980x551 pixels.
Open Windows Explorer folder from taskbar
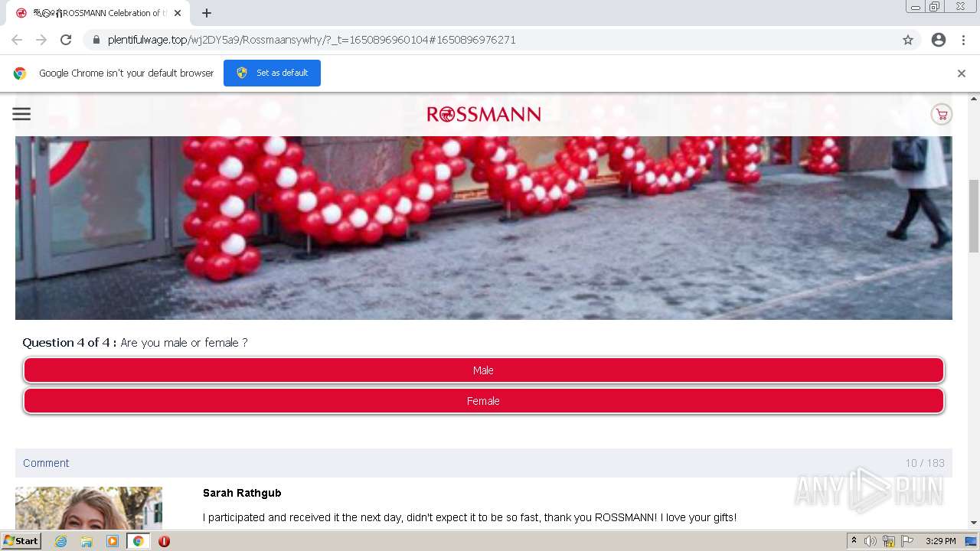click(87, 541)
